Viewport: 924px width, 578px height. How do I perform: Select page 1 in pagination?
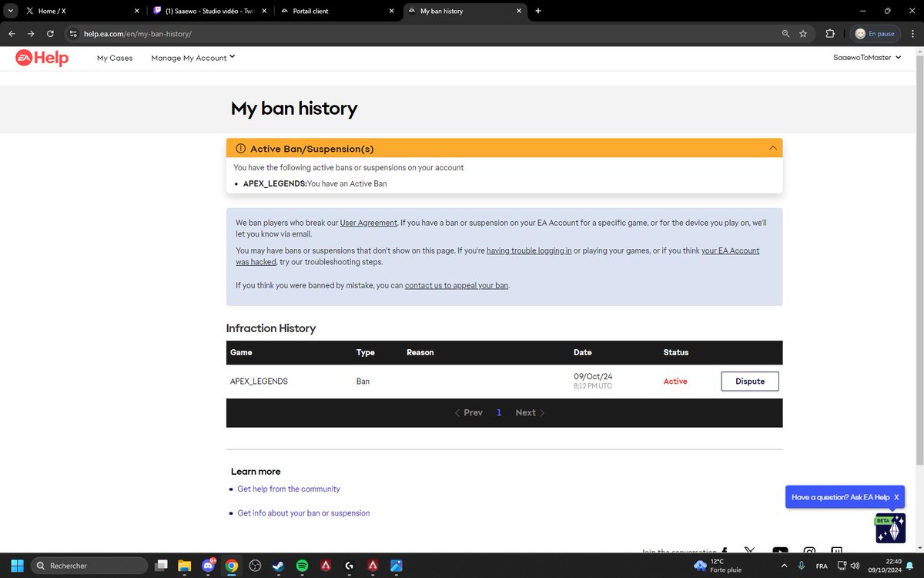click(x=499, y=413)
